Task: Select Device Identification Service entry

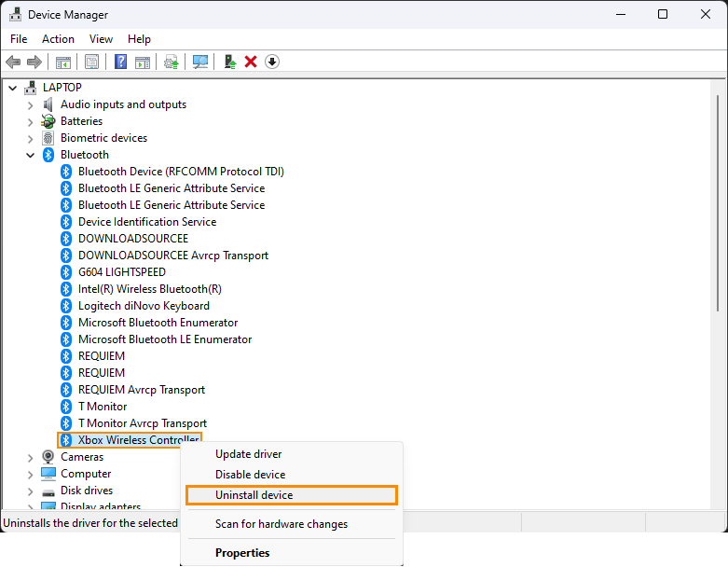Action: pyautogui.click(x=147, y=222)
